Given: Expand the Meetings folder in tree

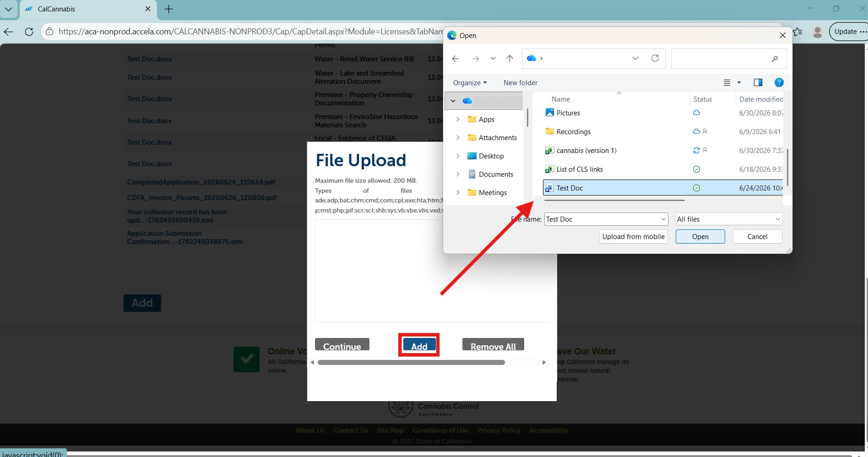Looking at the screenshot, I should pyautogui.click(x=458, y=192).
